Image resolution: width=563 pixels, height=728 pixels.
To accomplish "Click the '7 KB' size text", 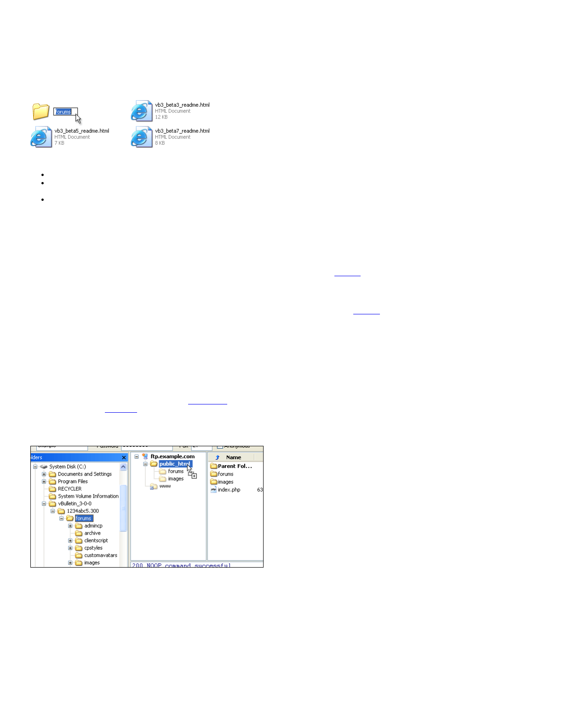I will coord(59,143).
